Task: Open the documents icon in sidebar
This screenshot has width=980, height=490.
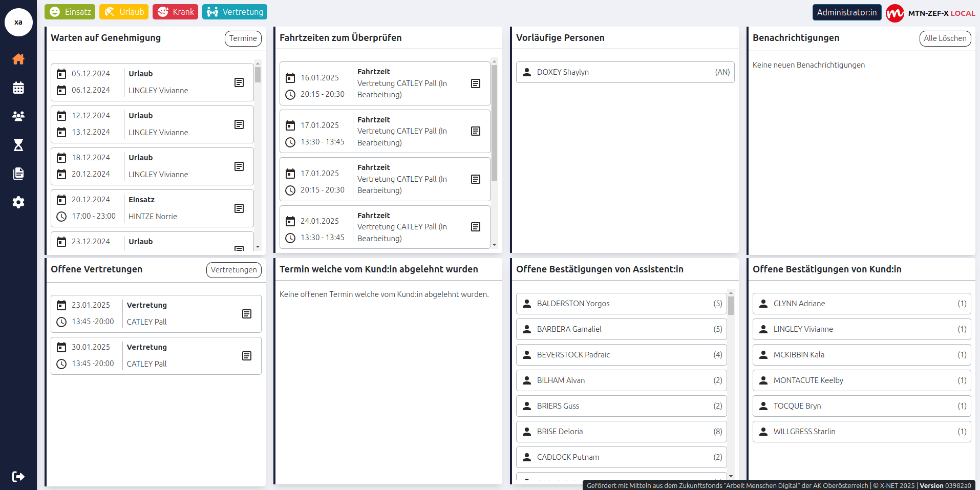Action: tap(18, 174)
